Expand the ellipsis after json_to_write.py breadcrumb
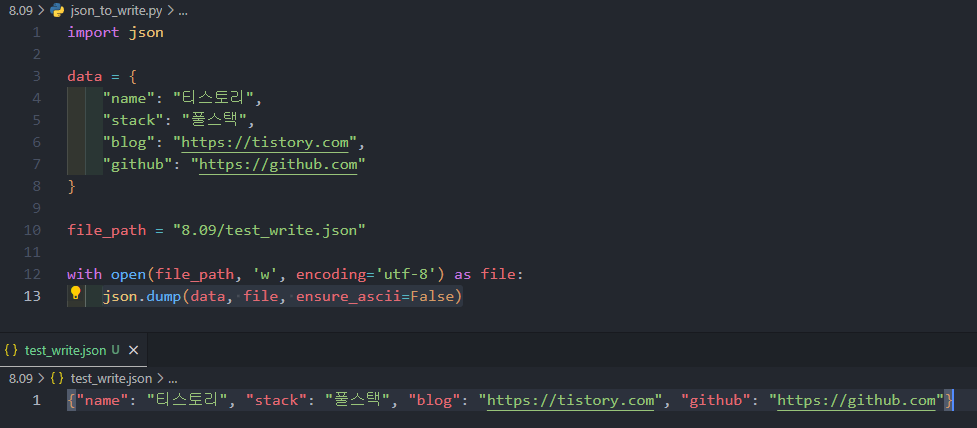Viewport: 977px width, 428px height. tap(182, 11)
